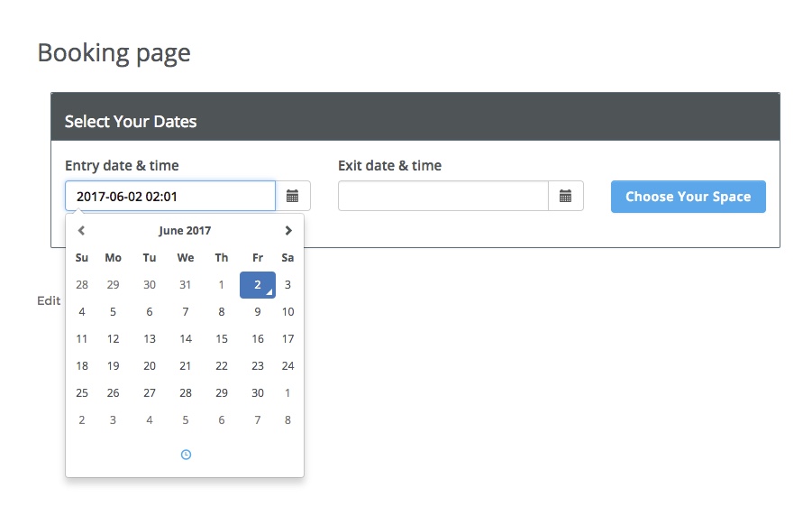Open the exit date calendar icon

point(565,196)
